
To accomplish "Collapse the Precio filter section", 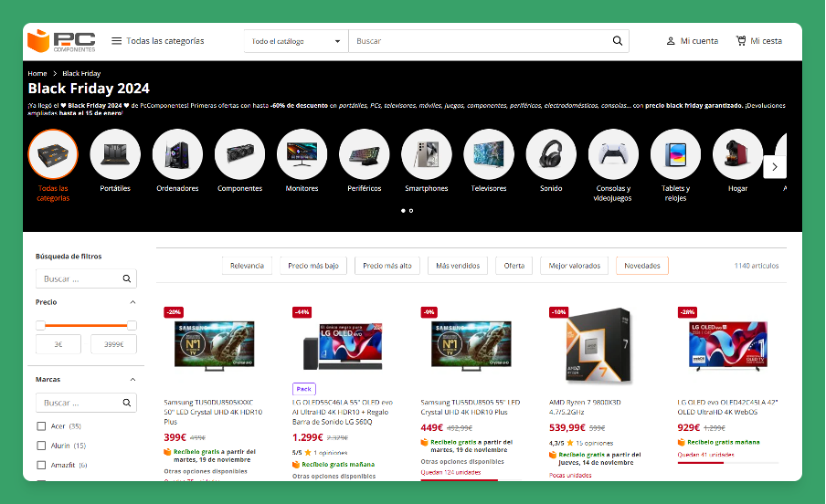I will click(x=132, y=301).
